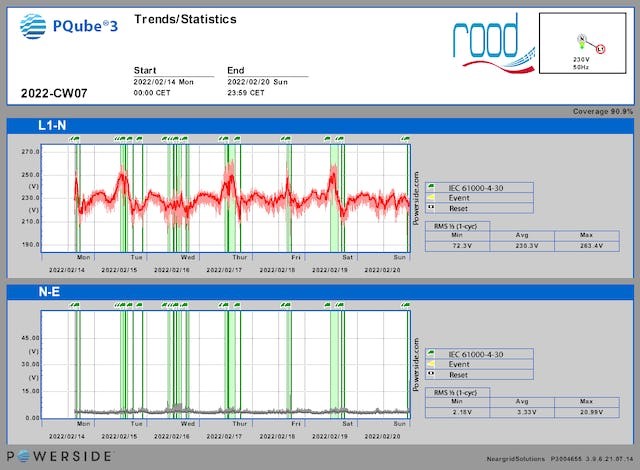Viewport: 640px width, 470px height.
Task: Select the N-E chart header bar
Action: coord(320,292)
